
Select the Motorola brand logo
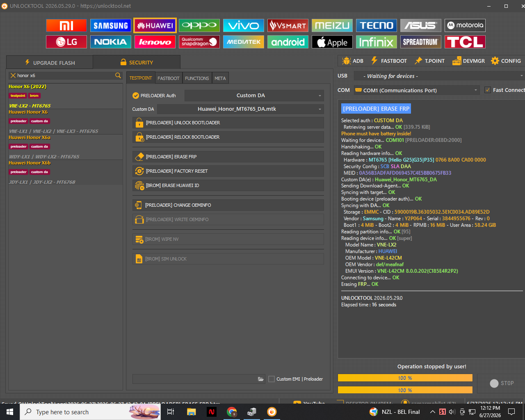click(x=465, y=25)
